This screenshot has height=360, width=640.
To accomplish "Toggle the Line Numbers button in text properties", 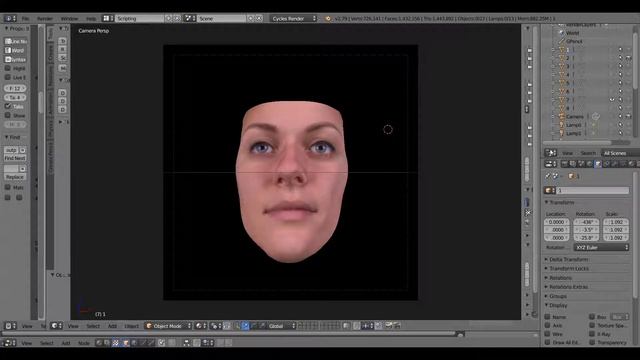I will point(16,41).
